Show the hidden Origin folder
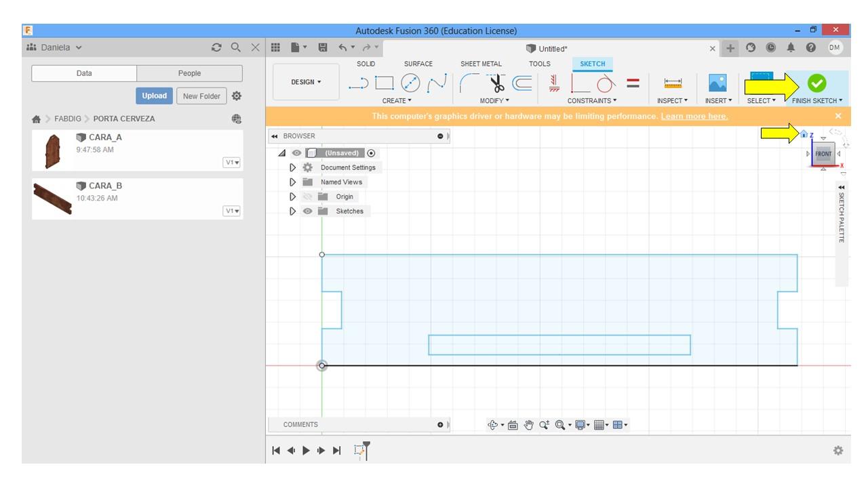This screenshot has width=868, height=488. tap(308, 197)
